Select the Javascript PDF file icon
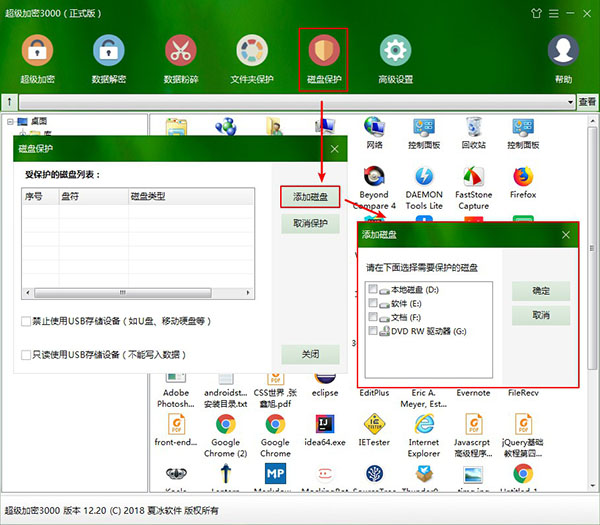Image resolution: width=600 pixels, height=525 pixels. tap(473, 436)
